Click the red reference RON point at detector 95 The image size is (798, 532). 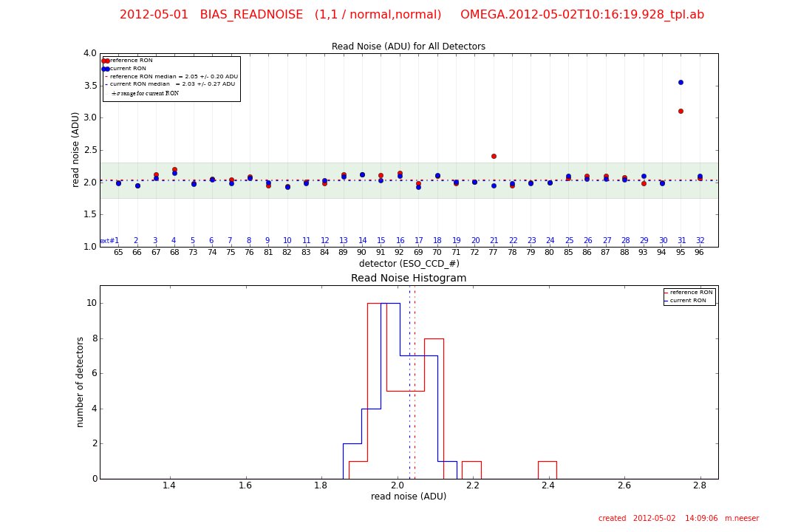(x=681, y=111)
